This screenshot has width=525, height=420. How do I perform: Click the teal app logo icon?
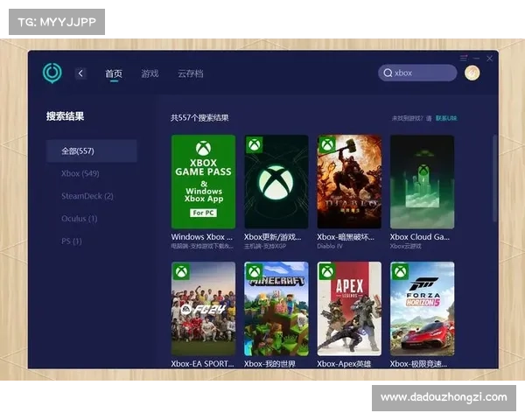click(x=52, y=73)
